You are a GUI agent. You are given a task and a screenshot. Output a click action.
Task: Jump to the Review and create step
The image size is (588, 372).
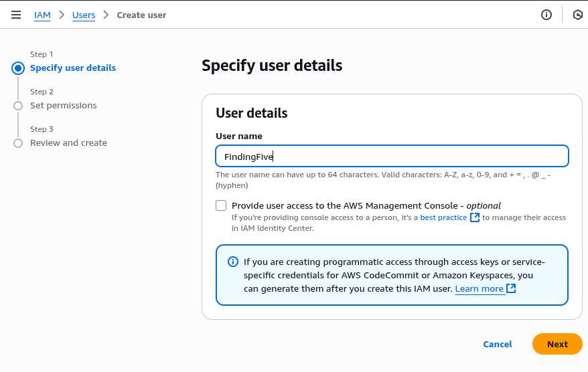pyautogui.click(x=68, y=143)
